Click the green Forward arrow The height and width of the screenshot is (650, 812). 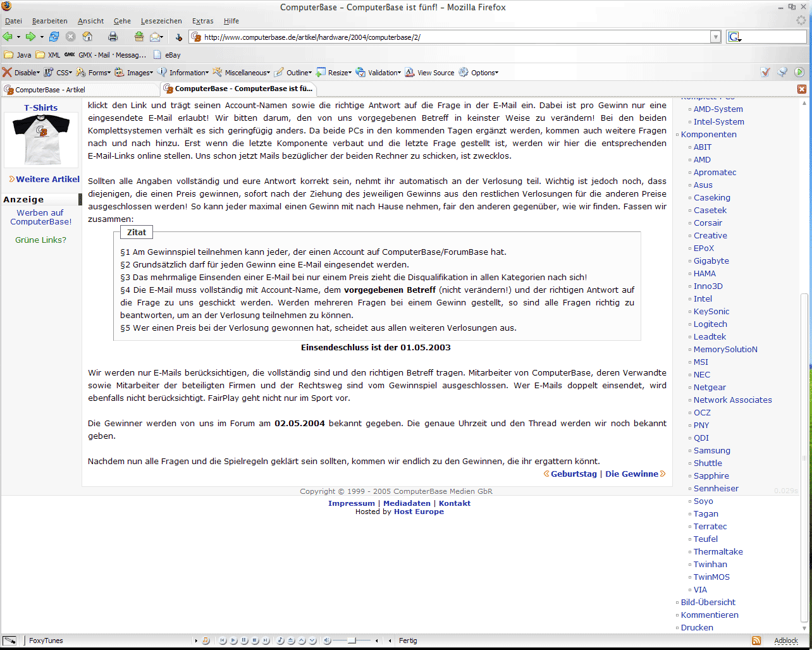tap(30, 37)
